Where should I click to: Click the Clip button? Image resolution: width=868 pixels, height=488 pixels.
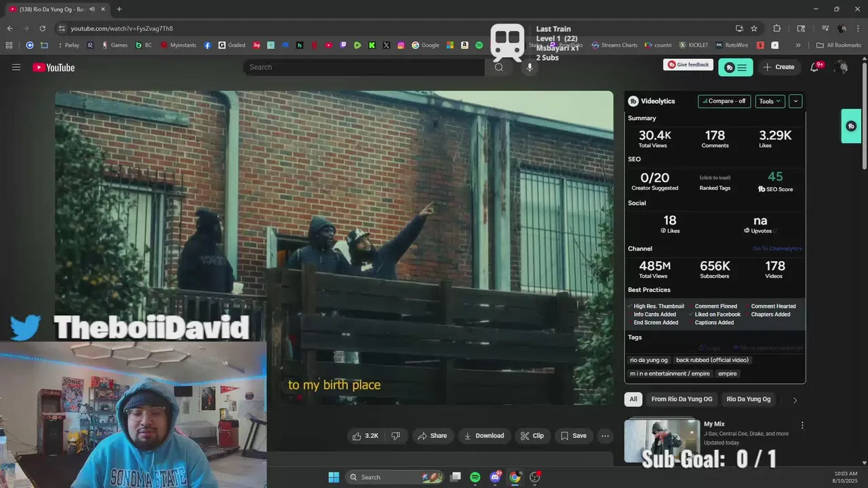[532, 436]
